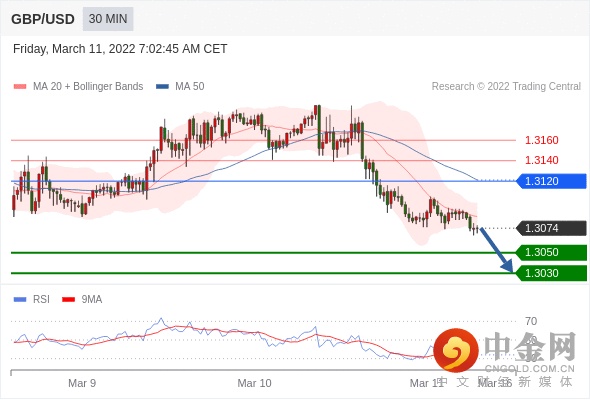This screenshot has width=590, height=400.
Task: Click the 1.3160 resistance level label
Action: pyautogui.click(x=542, y=140)
